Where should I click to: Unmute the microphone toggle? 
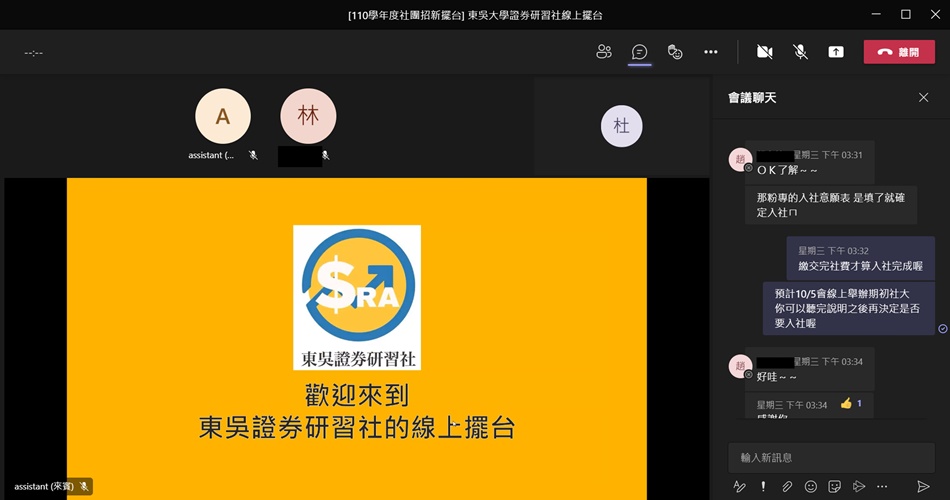800,52
